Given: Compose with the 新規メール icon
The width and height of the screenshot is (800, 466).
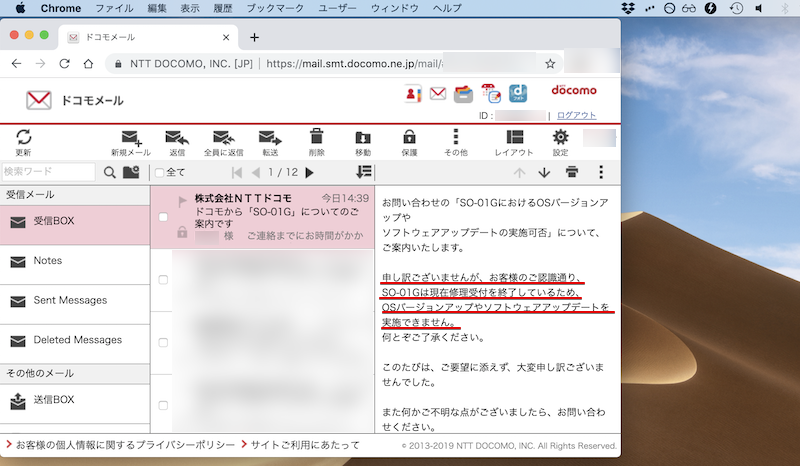Looking at the screenshot, I should coord(131,138).
